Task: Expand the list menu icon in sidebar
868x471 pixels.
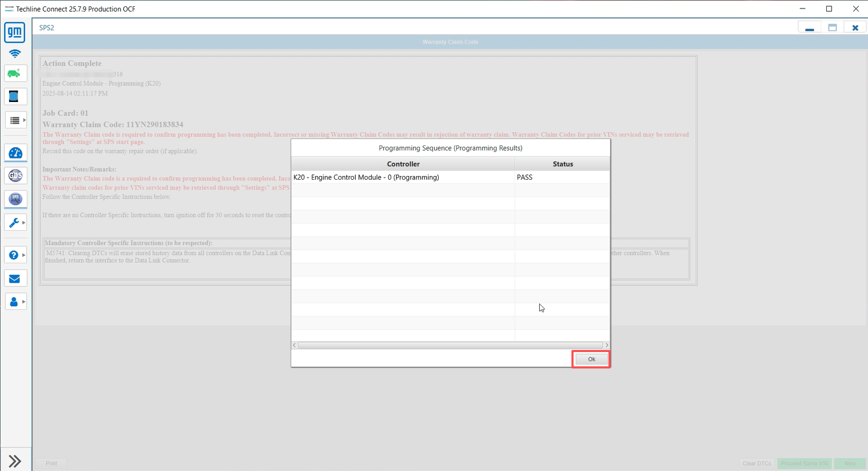Action: click(15, 121)
